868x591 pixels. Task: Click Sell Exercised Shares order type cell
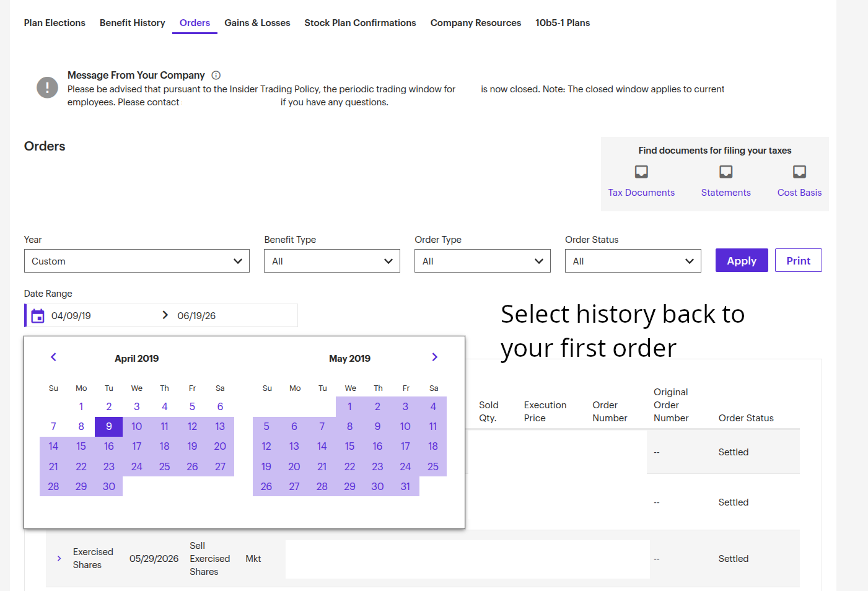[x=209, y=559]
